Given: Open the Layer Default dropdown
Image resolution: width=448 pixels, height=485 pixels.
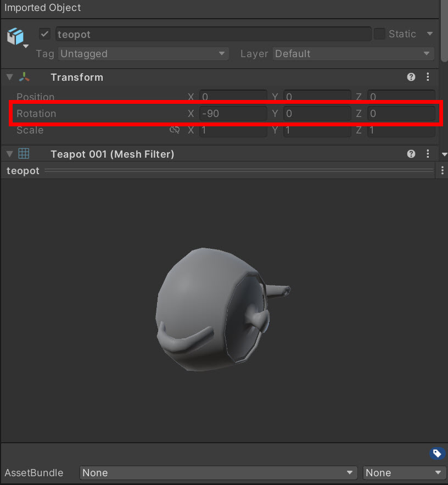Looking at the screenshot, I should coord(353,53).
